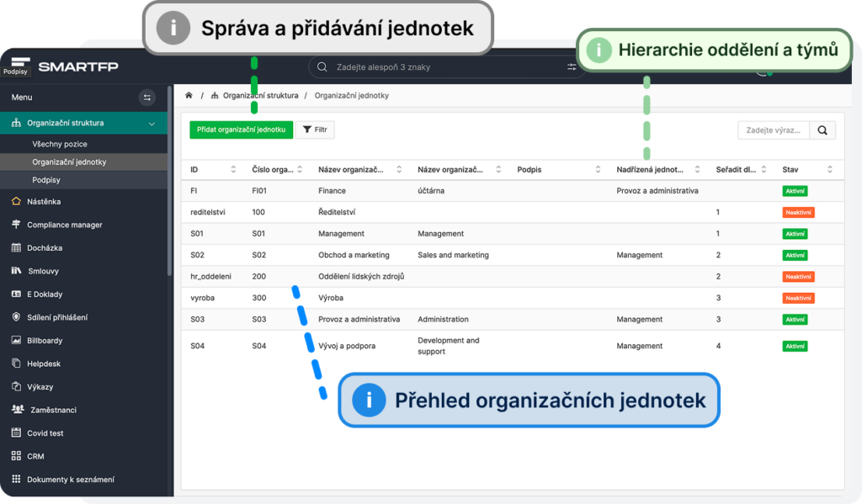
Task: Click the Dokumenty k seznámení grid icon
Action: click(16, 479)
